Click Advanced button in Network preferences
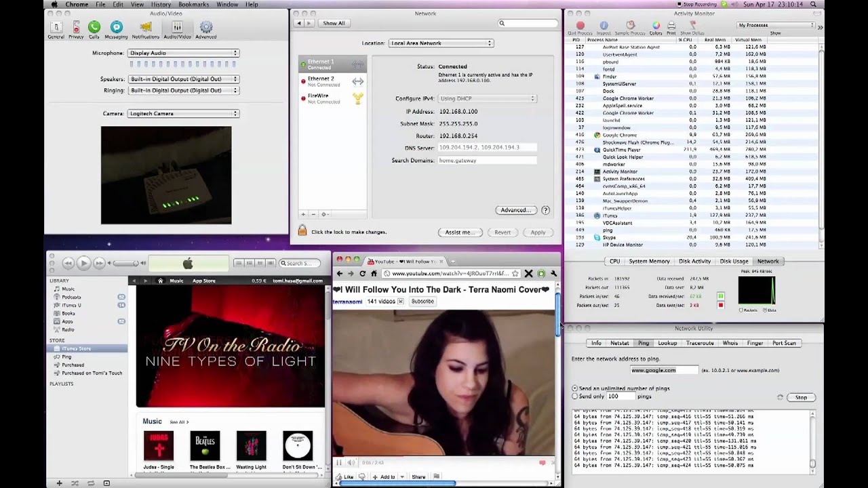 (516, 210)
